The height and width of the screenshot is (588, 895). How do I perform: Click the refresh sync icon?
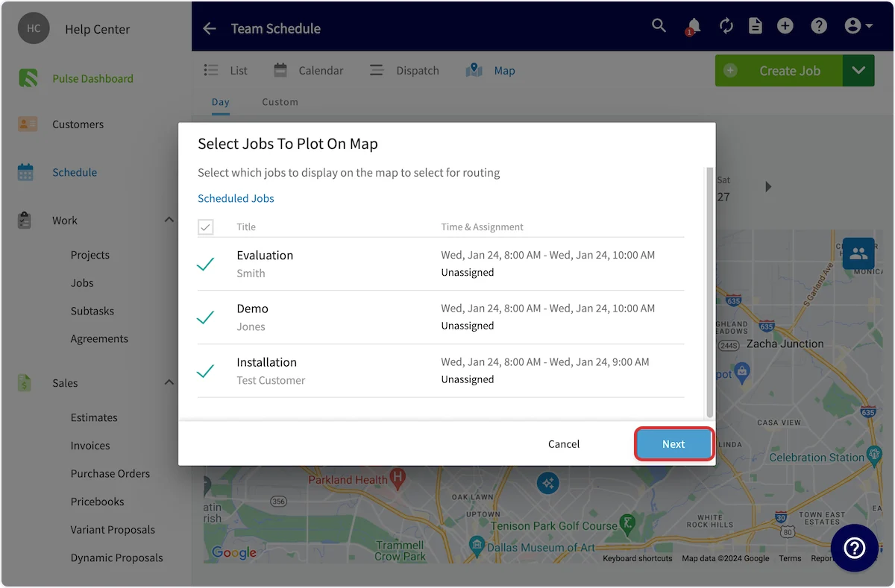tap(726, 26)
